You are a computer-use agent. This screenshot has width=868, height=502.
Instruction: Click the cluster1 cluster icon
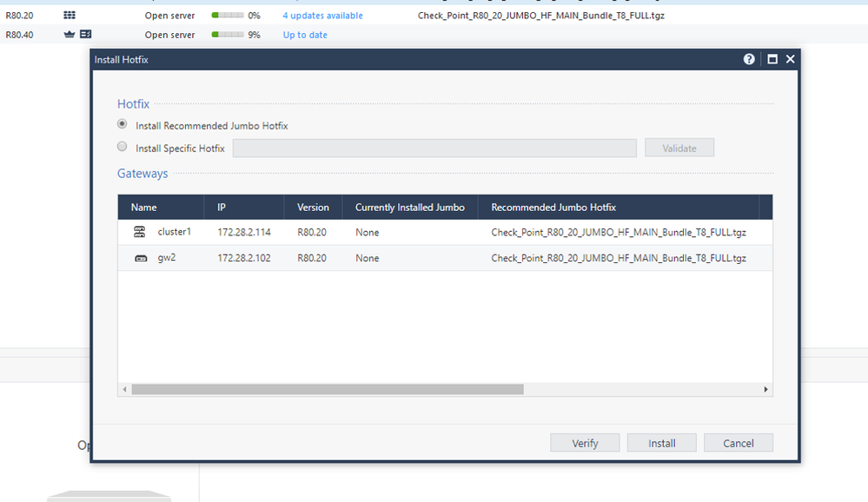[140, 232]
